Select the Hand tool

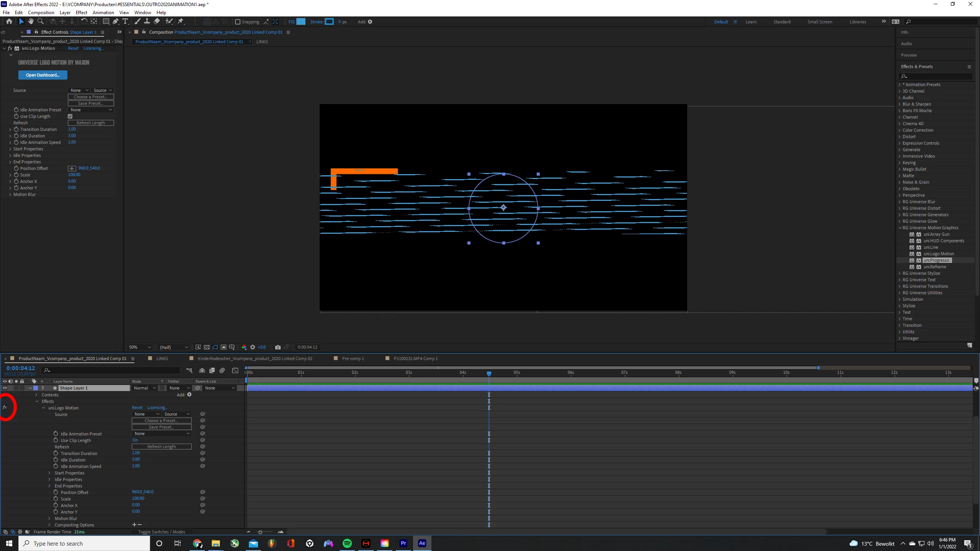31,21
